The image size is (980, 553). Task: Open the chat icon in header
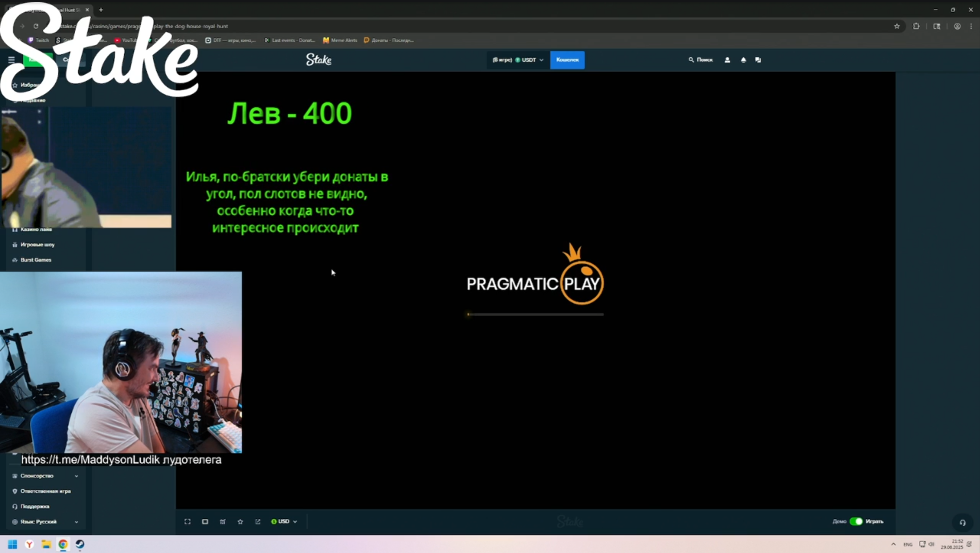pos(758,60)
